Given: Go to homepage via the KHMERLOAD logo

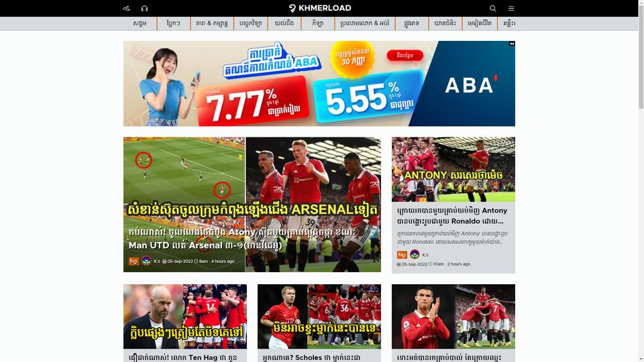Looking at the screenshot, I should coord(320,8).
